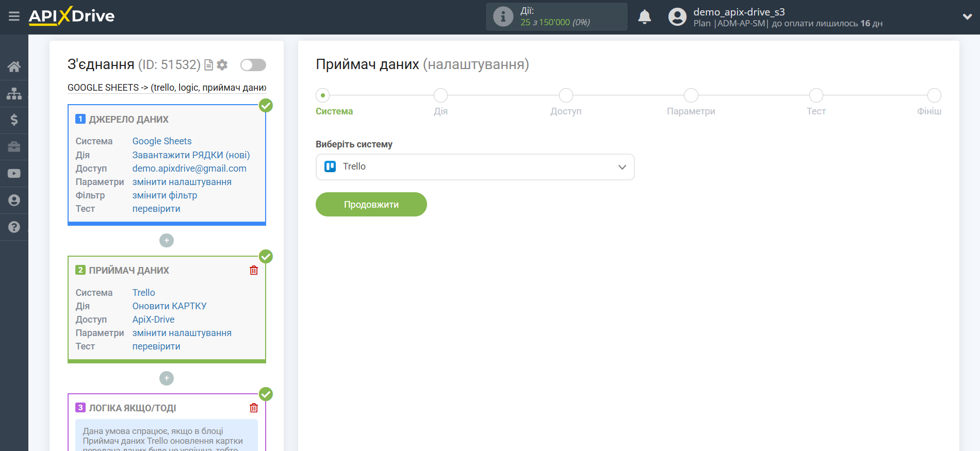Screen dimensions: 980x451
Task: Go to Home in sidebar
Action: click(14, 66)
